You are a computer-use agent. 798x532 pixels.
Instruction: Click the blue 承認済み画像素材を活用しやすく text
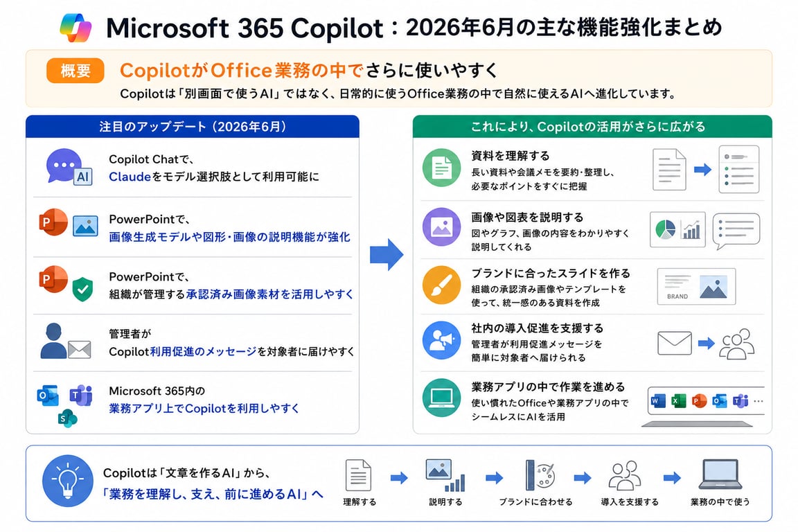269,294
